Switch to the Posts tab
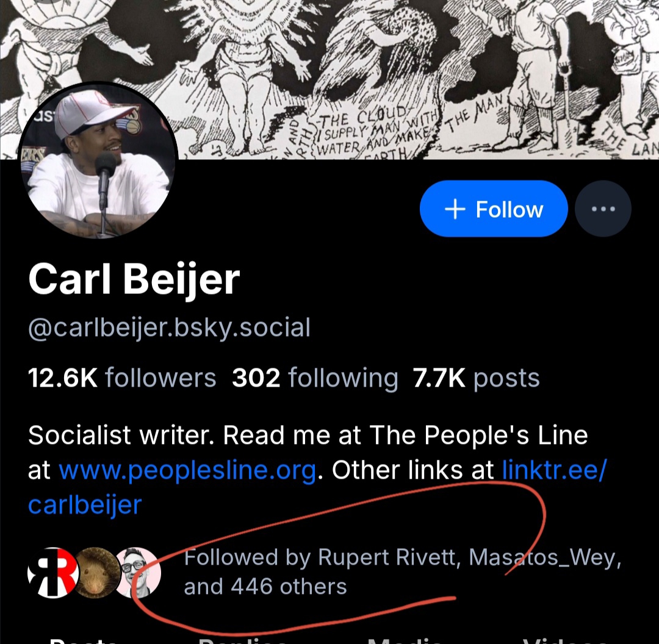659x644 pixels. 82,639
